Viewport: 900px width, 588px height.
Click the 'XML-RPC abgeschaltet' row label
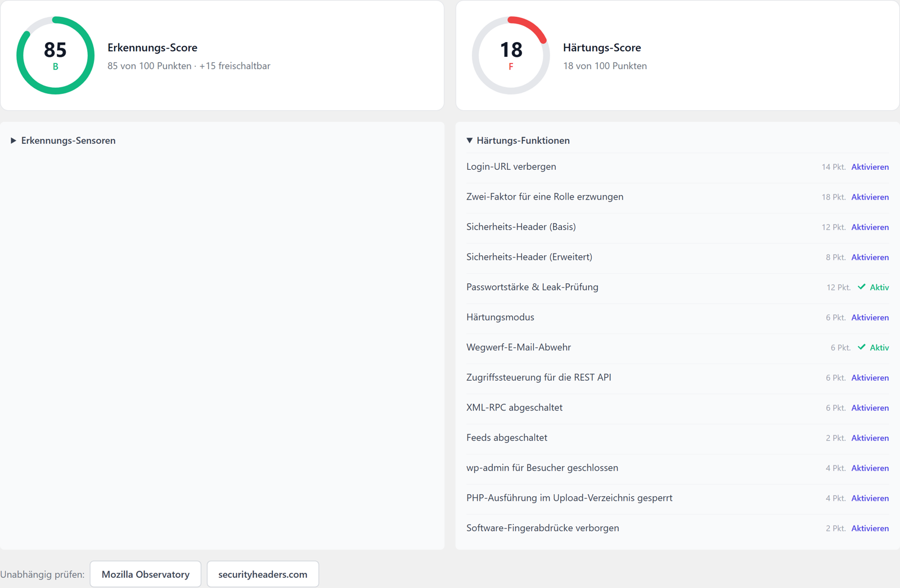coord(514,408)
